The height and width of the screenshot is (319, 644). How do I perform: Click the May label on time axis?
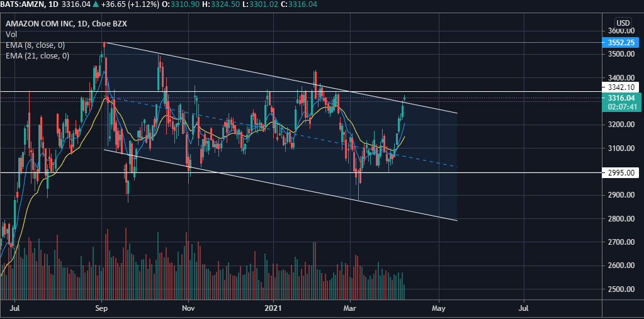tap(439, 308)
